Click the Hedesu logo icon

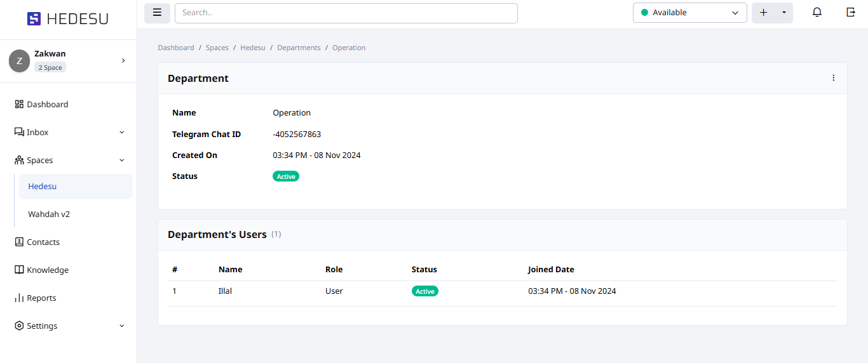[x=34, y=19]
